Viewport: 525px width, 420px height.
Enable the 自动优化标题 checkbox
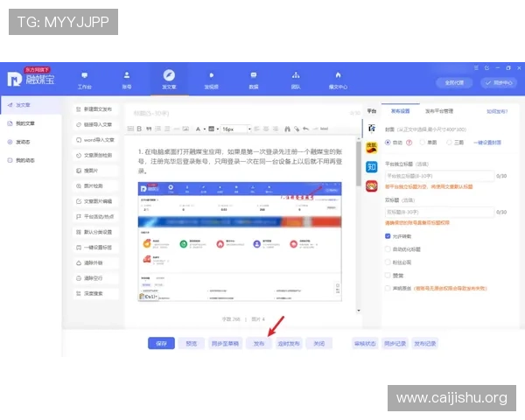click(x=388, y=249)
